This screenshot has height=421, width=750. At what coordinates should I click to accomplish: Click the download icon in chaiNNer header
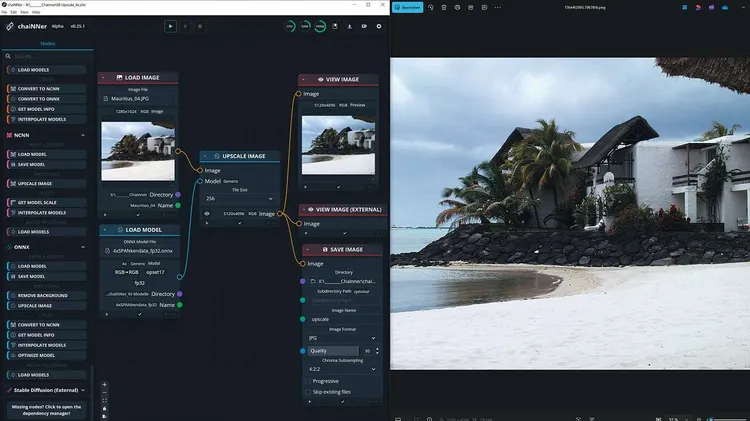tap(349, 26)
